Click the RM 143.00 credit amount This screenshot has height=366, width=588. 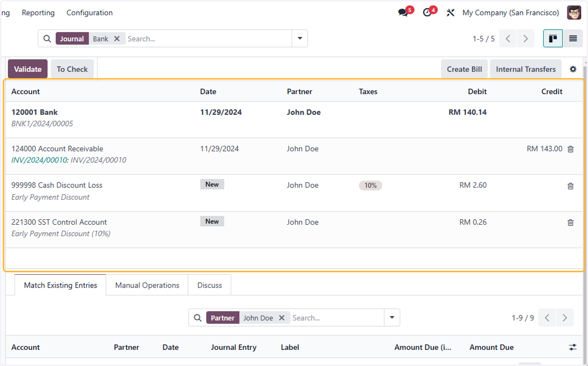click(544, 149)
